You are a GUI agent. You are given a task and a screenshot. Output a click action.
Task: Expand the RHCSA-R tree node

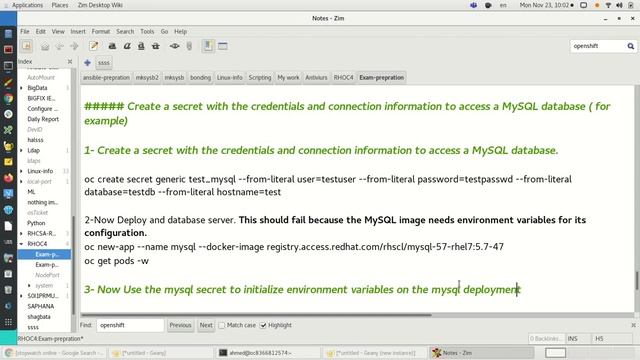pyautogui.click(x=22, y=234)
